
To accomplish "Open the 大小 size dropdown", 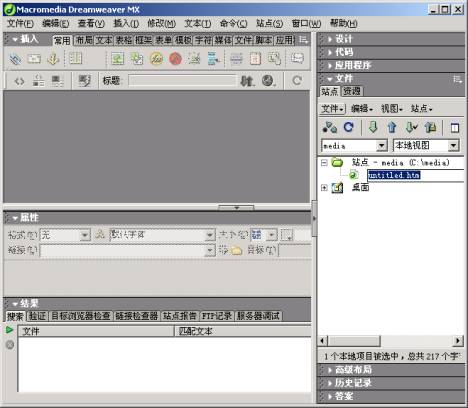I will [272, 235].
